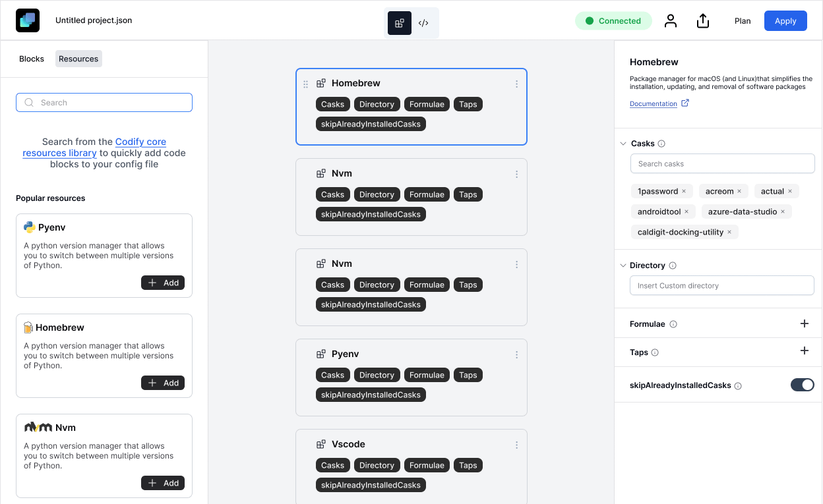Click the Search casks input
Image resolution: width=823 pixels, height=504 pixels.
pyautogui.click(x=722, y=163)
